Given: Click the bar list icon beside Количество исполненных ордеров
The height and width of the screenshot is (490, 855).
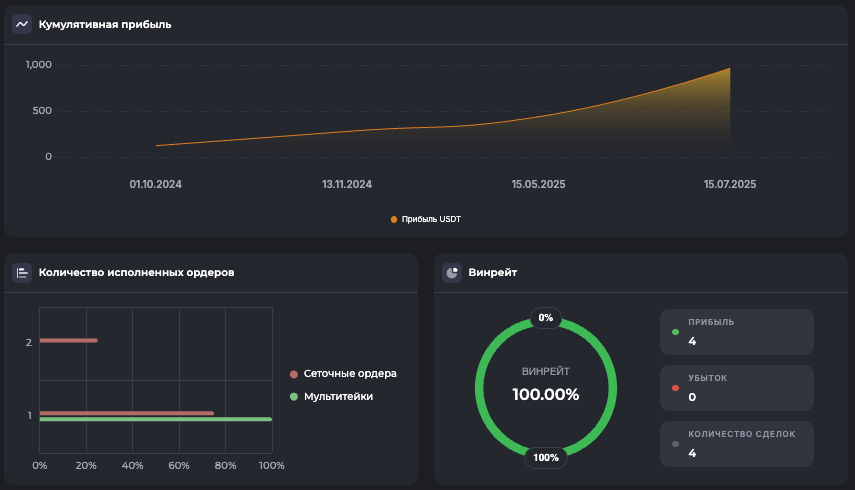Looking at the screenshot, I should pyautogui.click(x=22, y=272).
